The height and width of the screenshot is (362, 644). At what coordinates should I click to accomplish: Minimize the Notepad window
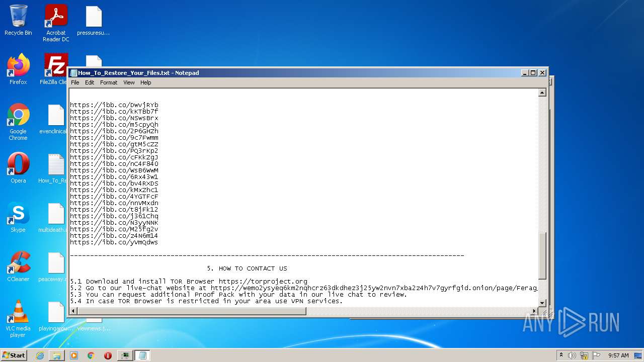point(525,73)
